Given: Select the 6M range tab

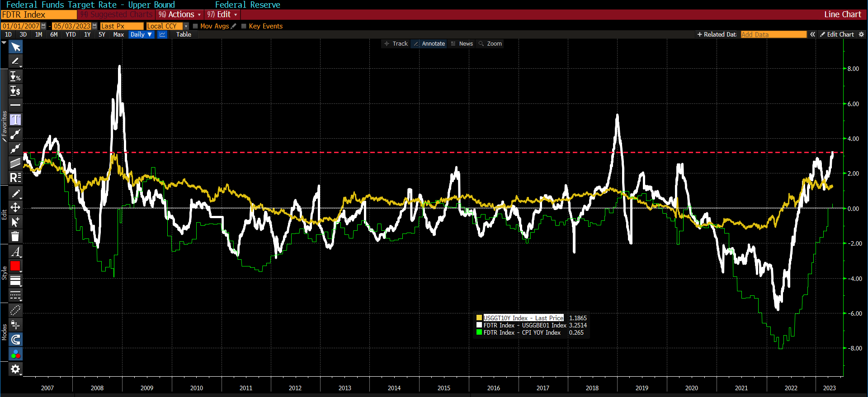Looking at the screenshot, I should point(54,34).
